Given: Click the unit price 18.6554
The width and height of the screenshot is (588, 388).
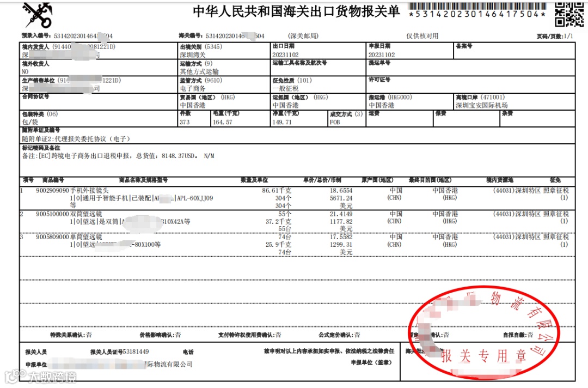Looking at the screenshot, I should (x=341, y=191).
